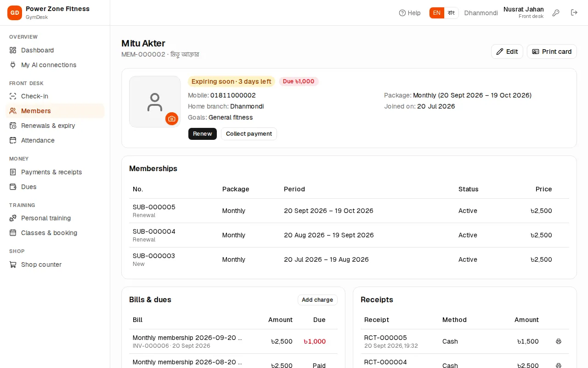Click bill INV-000006 · 20 Sept 2026
Image resolution: width=588 pixels, height=368 pixels.
(x=171, y=346)
